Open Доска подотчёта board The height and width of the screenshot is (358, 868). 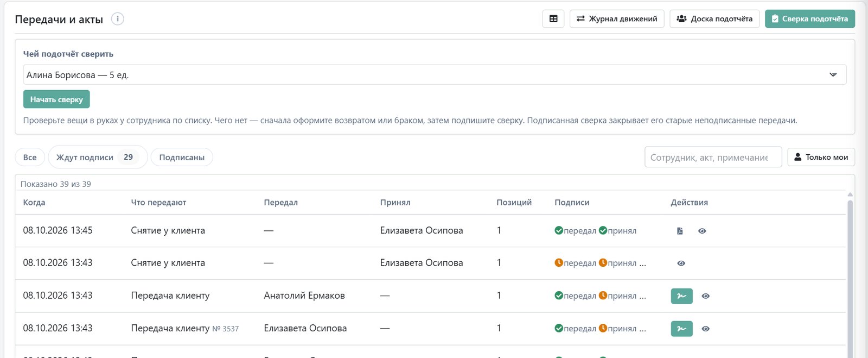pos(714,18)
